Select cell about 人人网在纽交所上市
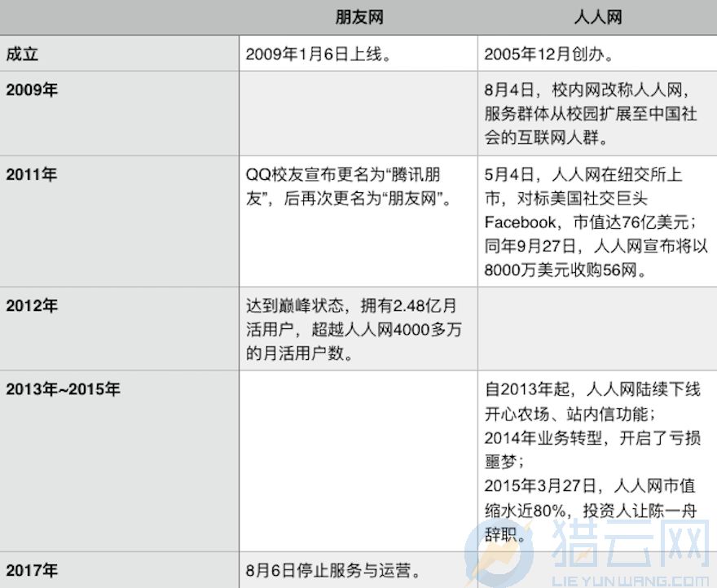Viewport: 717px width, 588px height. tap(597, 222)
